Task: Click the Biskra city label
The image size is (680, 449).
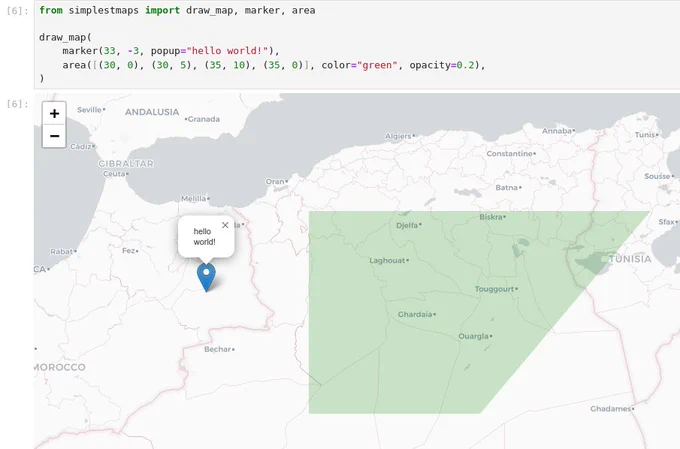Action: [x=492, y=217]
